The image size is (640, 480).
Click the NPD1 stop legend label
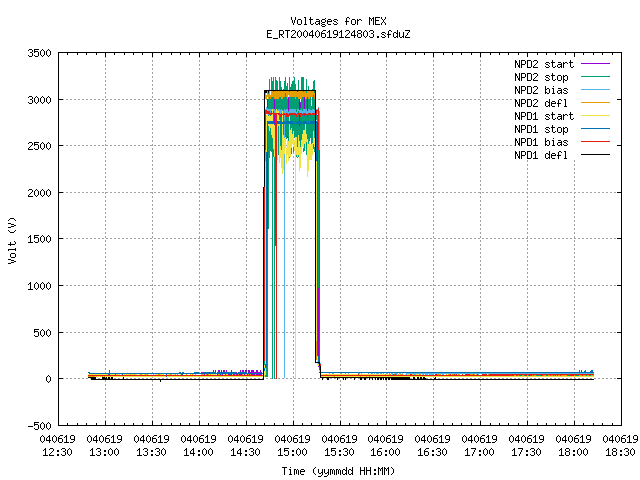(x=541, y=129)
